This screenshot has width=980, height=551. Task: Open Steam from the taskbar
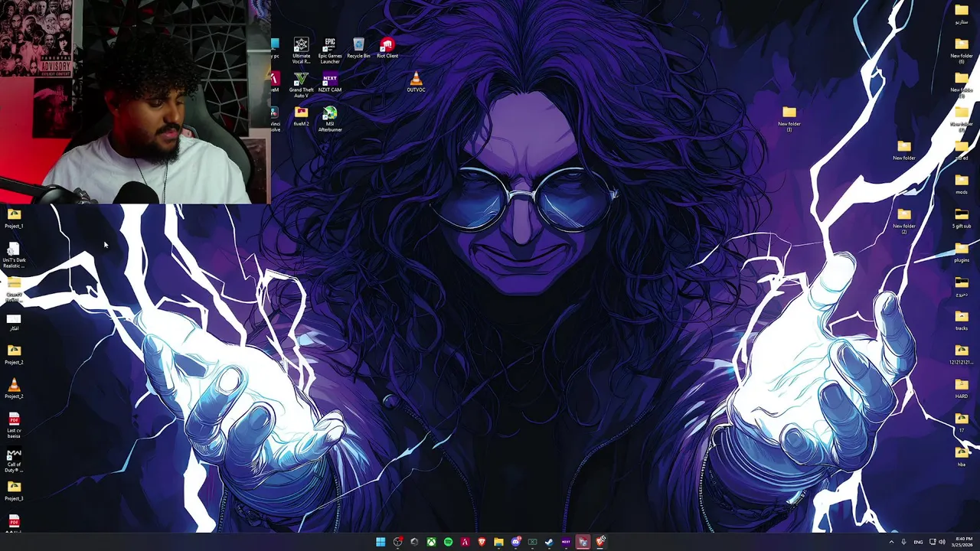coord(549,542)
